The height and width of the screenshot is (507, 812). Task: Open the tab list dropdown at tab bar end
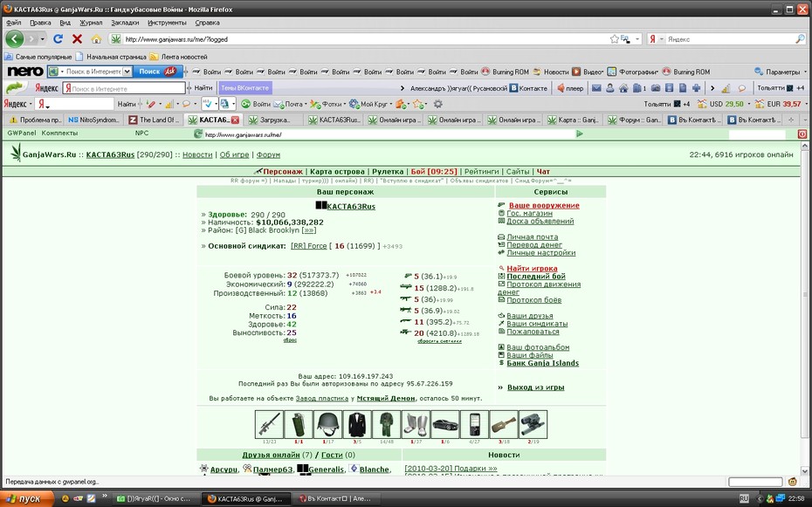click(805, 120)
